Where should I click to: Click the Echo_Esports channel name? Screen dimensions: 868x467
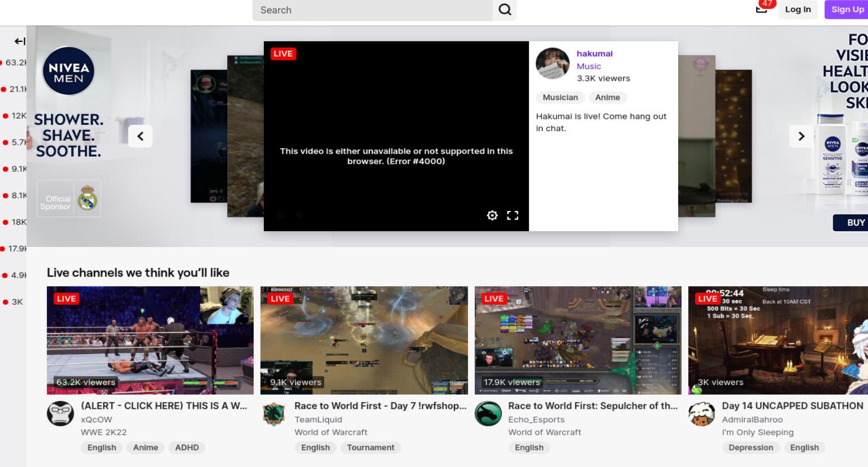tap(536, 420)
